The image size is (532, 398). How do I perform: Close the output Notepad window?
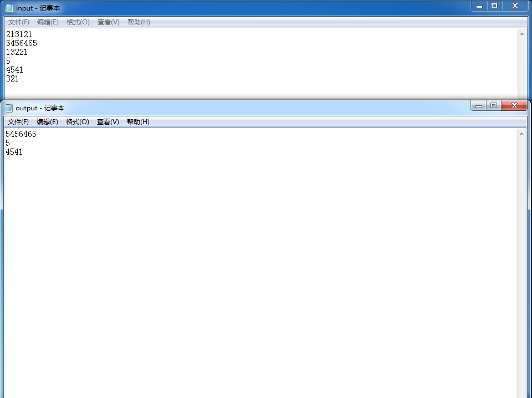(x=514, y=105)
